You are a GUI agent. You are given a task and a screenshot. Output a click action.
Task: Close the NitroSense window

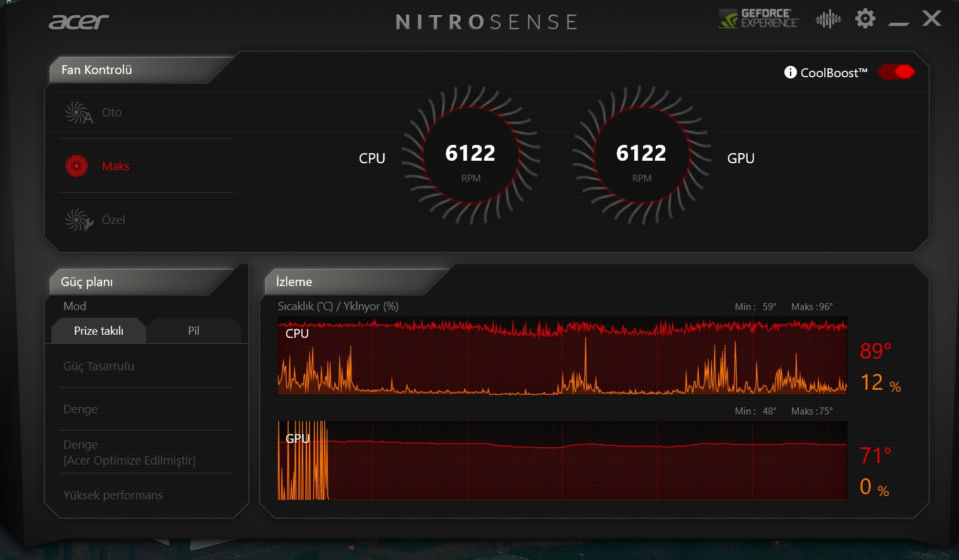point(932,18)
